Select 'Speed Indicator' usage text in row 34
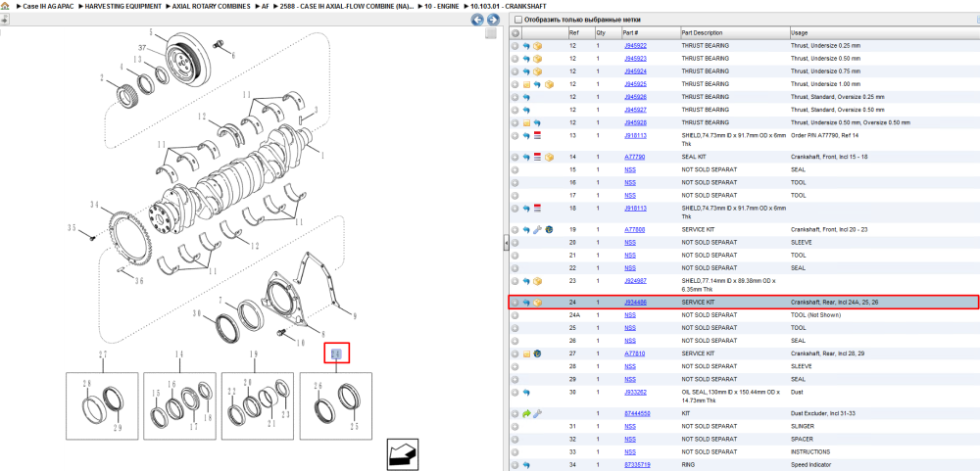Image resolution: width=980 pixels, height=471 pixels. pos(810,465)
